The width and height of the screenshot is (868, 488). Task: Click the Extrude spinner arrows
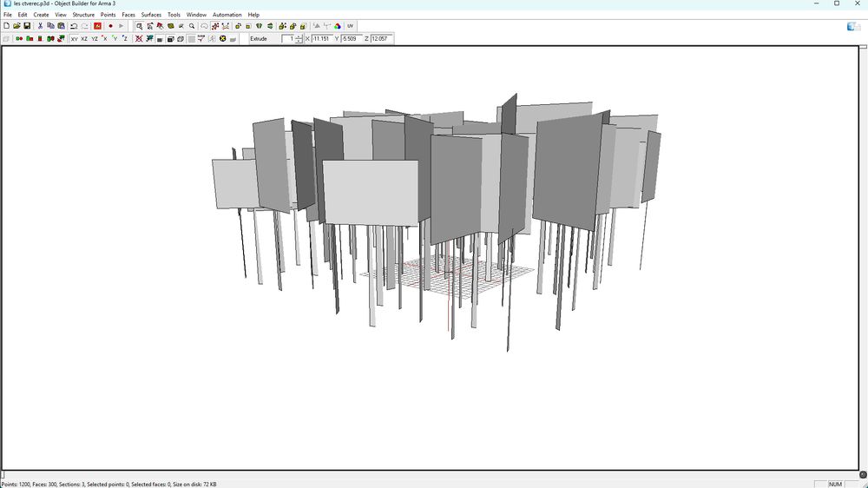coord(299,39)
